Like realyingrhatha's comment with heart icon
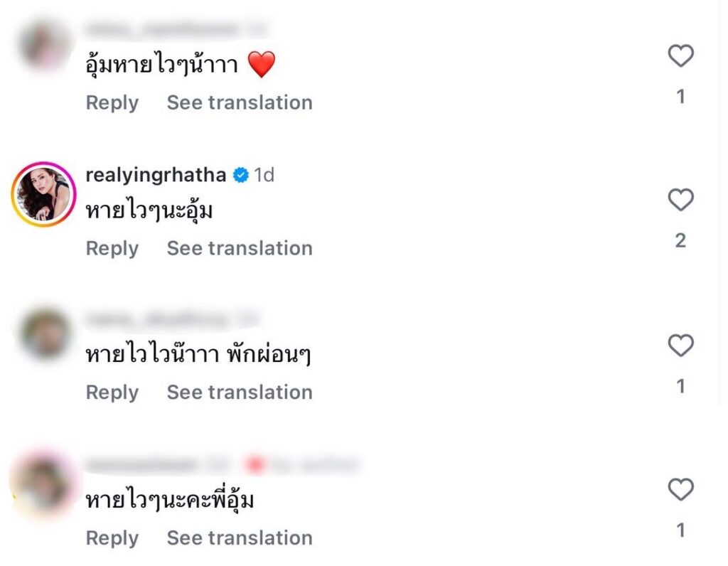 (x=680, y=201)
